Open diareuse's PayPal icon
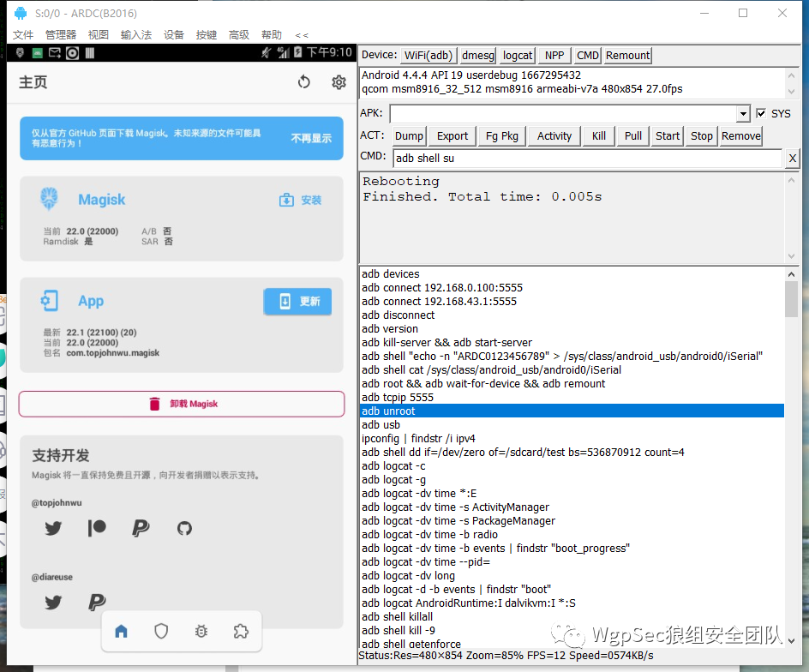 (97, 603)
